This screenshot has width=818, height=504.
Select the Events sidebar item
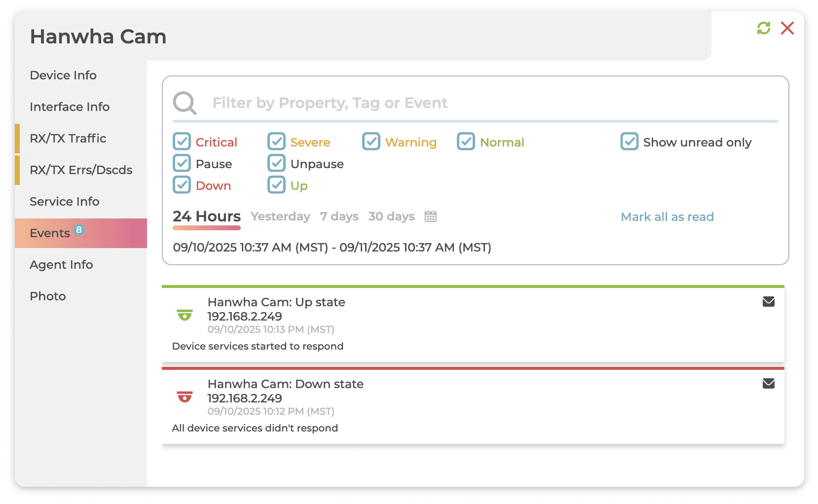[81, 233]
